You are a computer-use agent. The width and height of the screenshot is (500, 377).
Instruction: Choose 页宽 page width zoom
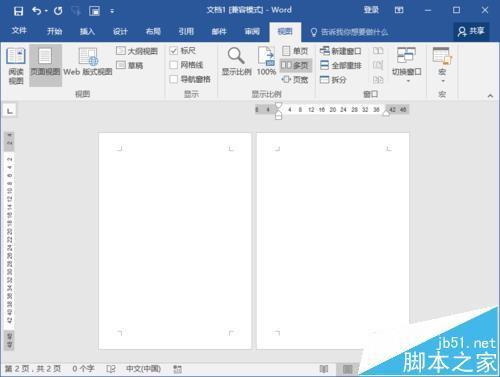[x=295, y=80]
